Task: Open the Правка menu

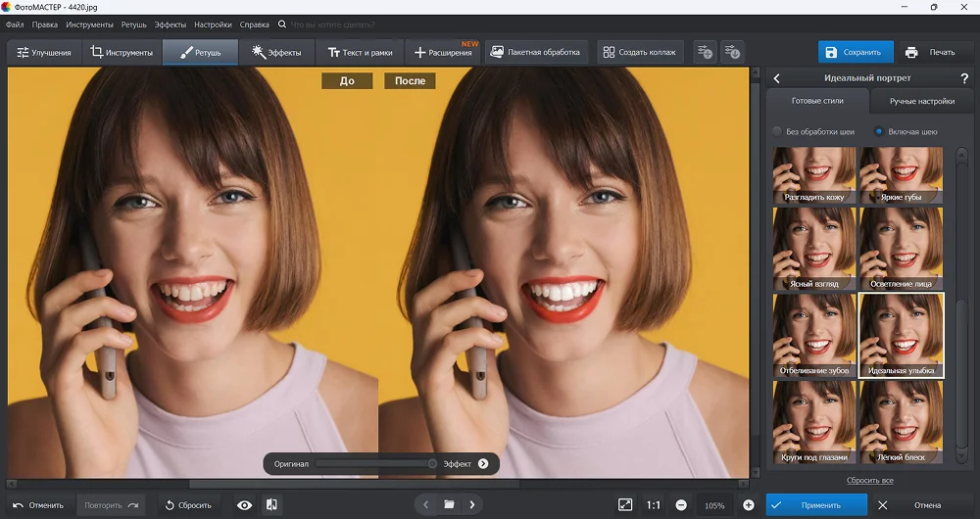Action: click(45, 24)
